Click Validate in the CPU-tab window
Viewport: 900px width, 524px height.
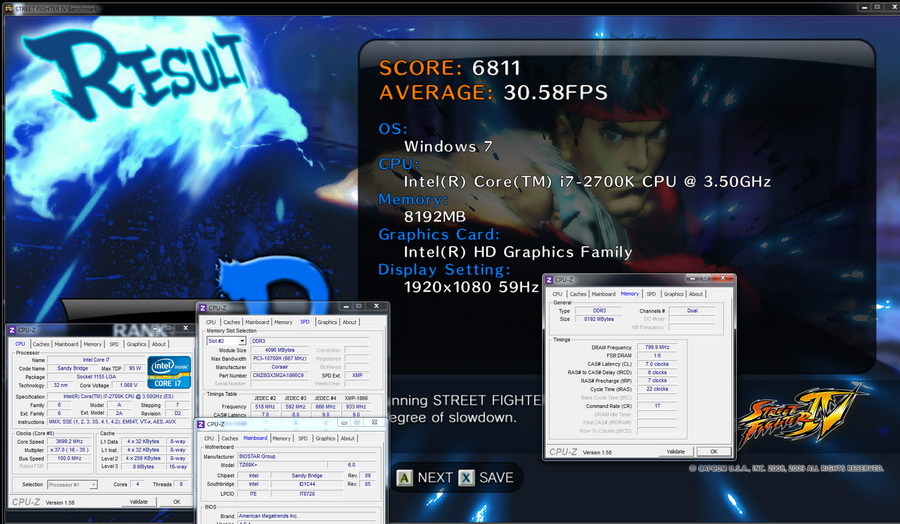pos(138,502)
